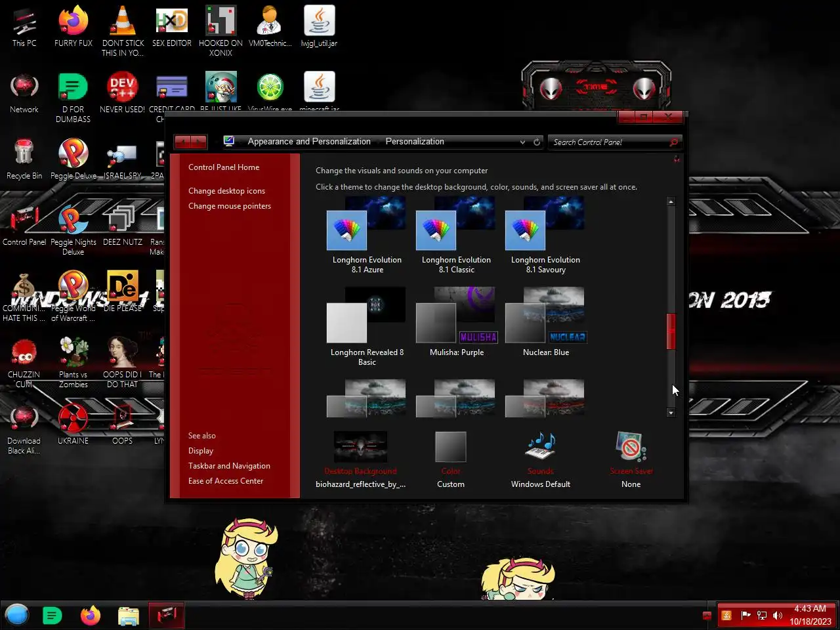Screen dimensions: 840x630
Task: Open the green notes app on taskbar
Action: 52,616
